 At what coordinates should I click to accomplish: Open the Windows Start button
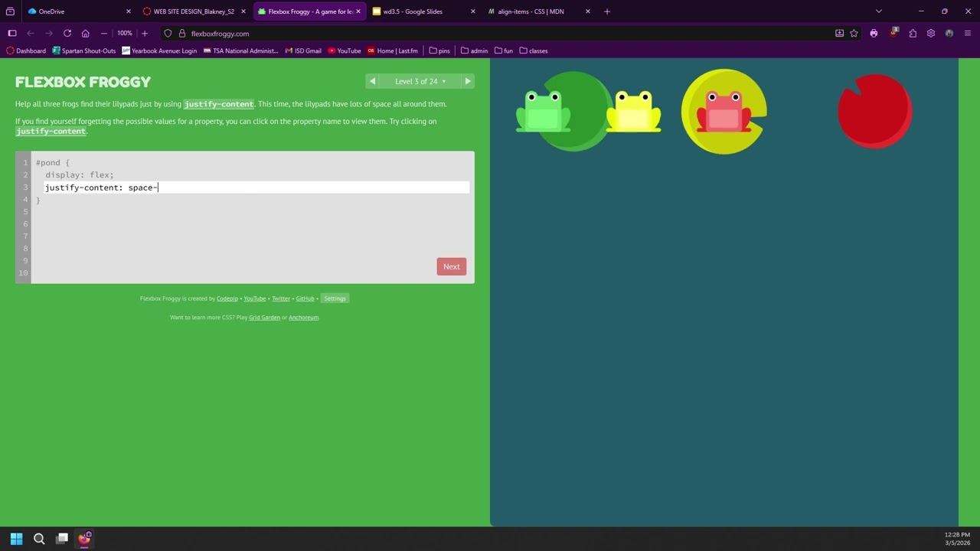(16, 539)
